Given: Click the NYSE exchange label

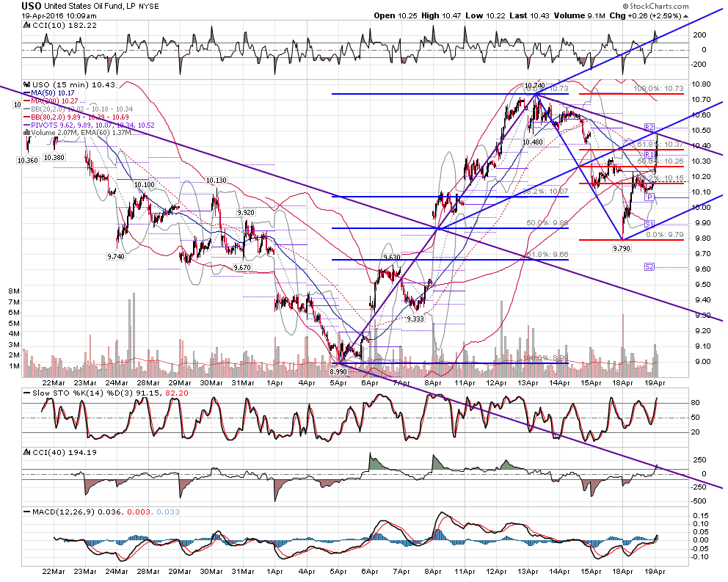Looking at the screenshot, I should pos(148,7).
